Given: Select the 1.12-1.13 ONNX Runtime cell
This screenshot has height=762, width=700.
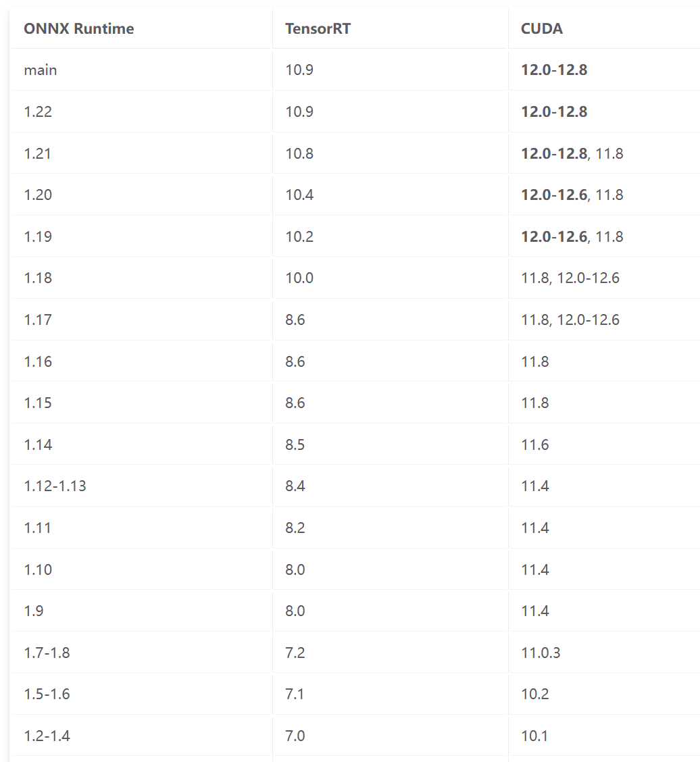Looking at the screenshot, I should point(55,486).
